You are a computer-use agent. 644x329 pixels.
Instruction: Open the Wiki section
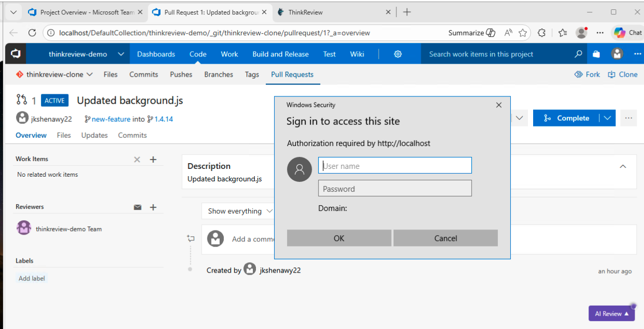point(356,54)
